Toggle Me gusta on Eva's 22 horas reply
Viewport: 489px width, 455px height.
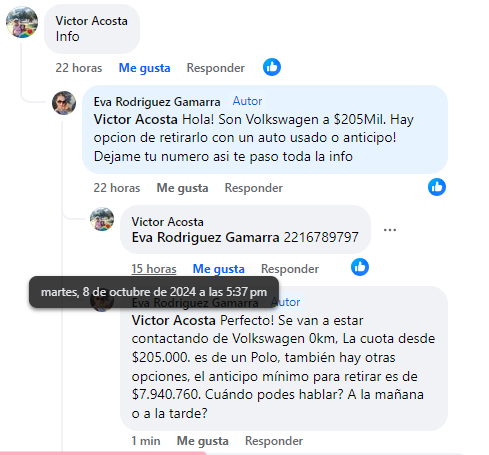coord(182,188)
